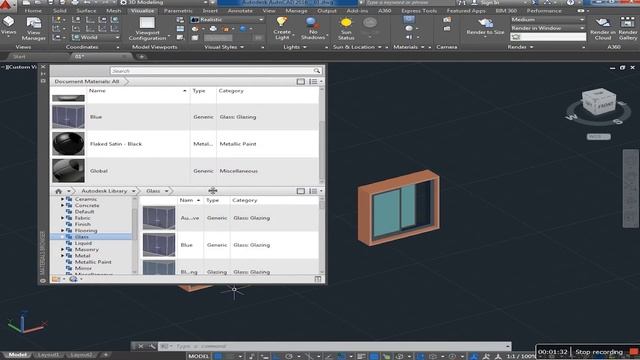Image resolution: width=640 pixels, height=360 pixels.
Task: Open the material editor icon at panel bottom right
Action: pos(318,279)
